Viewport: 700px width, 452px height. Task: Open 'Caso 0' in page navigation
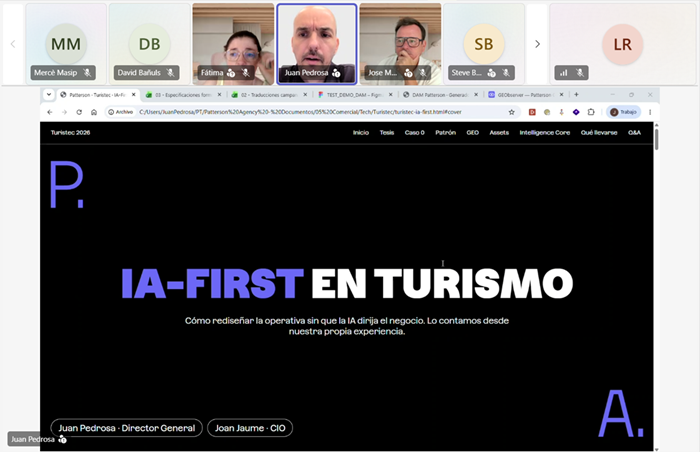pos(415,133)
